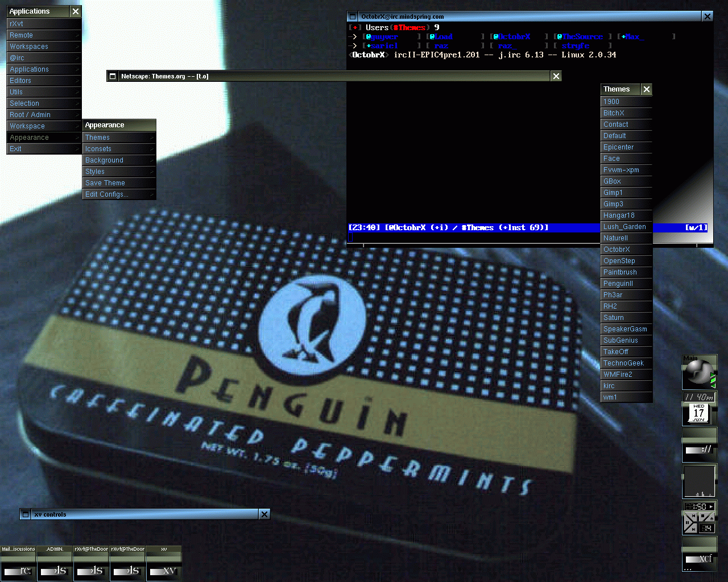Apply the PenguinII theme

click(x=626, y=284)
